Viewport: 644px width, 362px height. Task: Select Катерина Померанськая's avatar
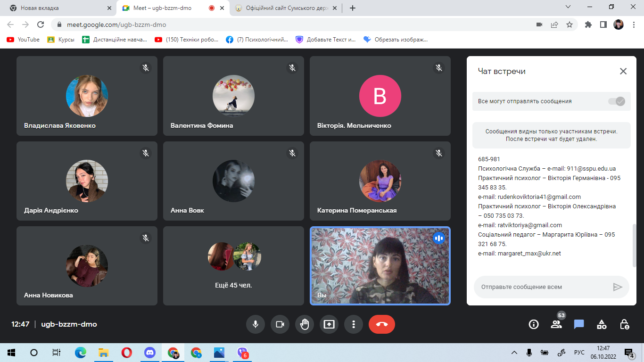(380, 181)
